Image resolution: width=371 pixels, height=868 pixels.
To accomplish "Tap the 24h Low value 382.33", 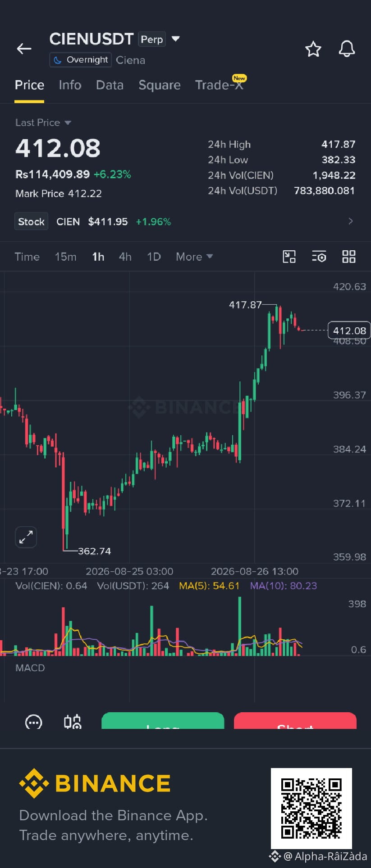I will [x=339, y=160].
